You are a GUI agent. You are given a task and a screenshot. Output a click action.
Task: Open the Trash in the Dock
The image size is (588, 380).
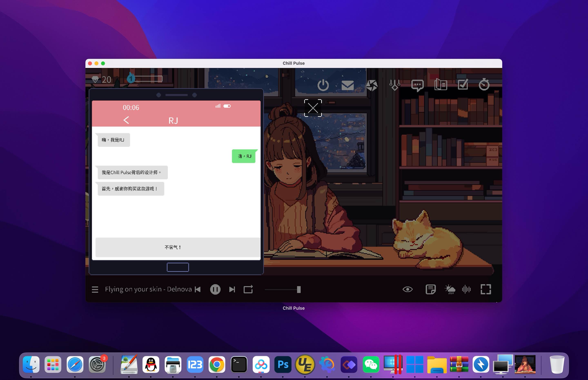tap(557, 364)
